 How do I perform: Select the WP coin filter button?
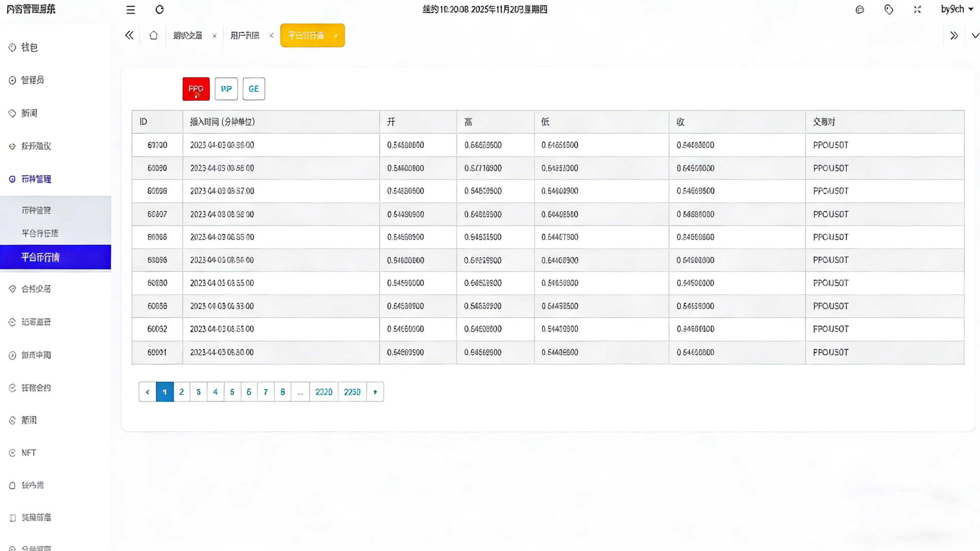point(226,89)
